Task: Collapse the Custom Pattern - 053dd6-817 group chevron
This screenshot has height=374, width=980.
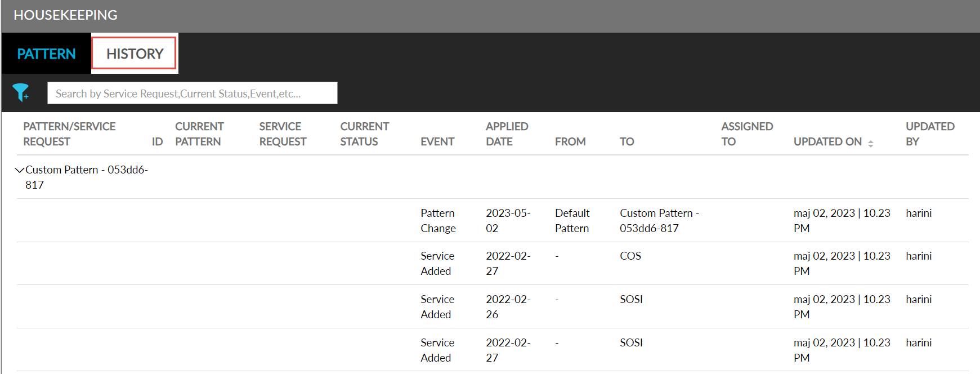Action: 20,170
